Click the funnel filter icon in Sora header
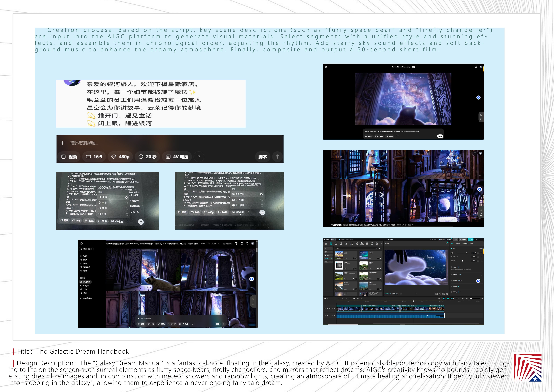This screenshot has width=554, height=392. [236, 244]
